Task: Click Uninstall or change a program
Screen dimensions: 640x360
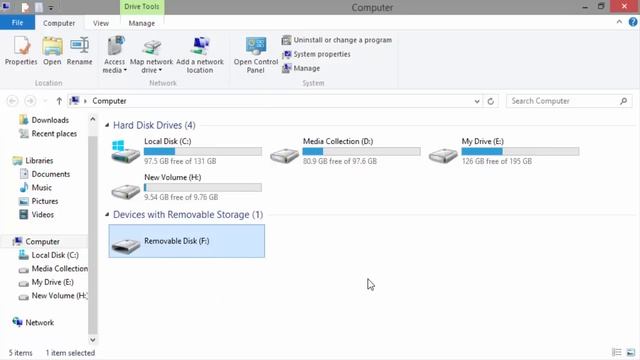Action: (x=337, y=40)
